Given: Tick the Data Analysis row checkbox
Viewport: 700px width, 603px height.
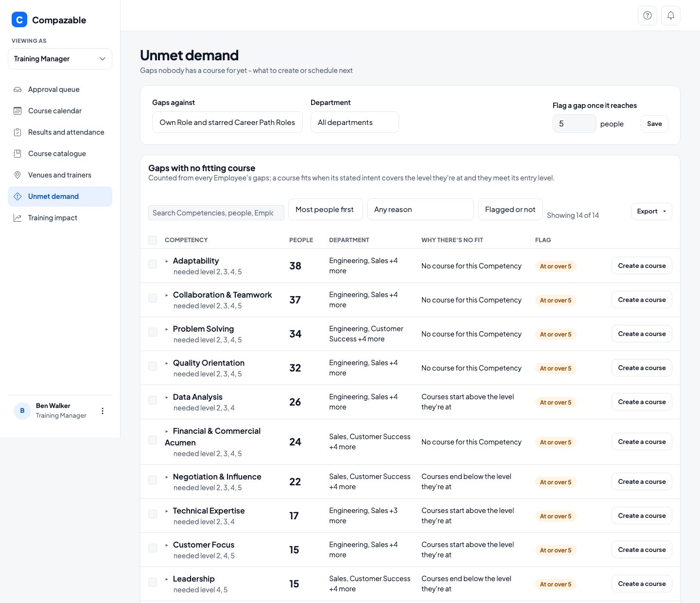Looking at the screenshot, I should (x=153, y=400).
